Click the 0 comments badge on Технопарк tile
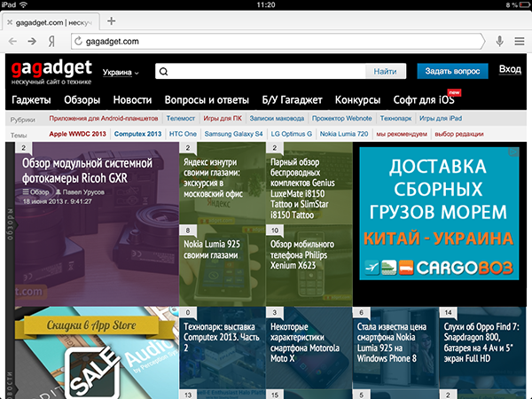The height and width of the screenshot is (399, 532). (x=188, y=312)
